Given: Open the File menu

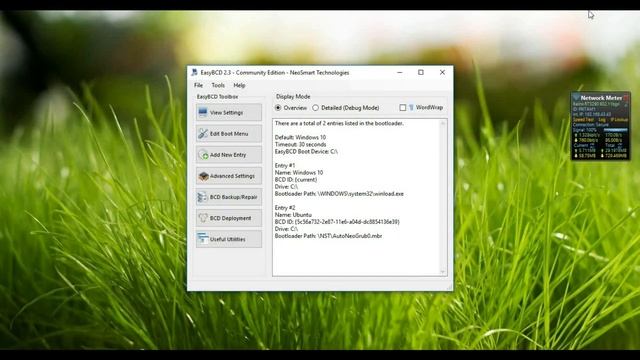Looking at the screenshot, I should coord(198,85).
